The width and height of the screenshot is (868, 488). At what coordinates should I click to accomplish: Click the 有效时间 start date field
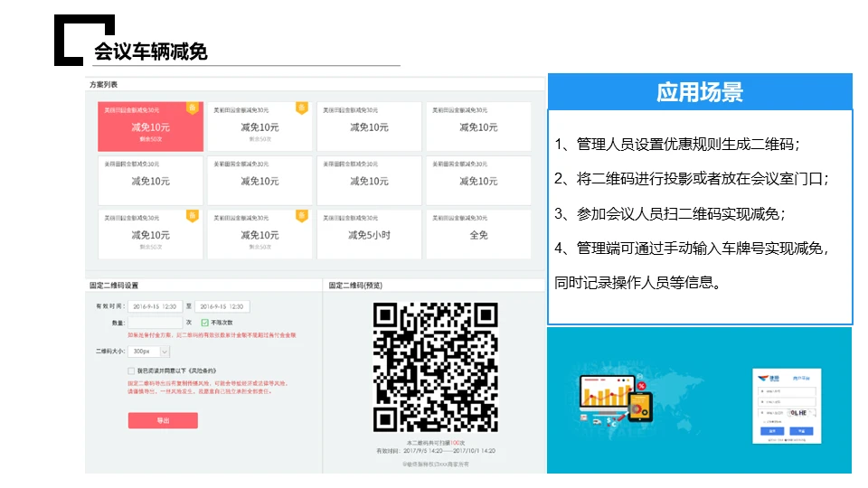click(155, 306)
